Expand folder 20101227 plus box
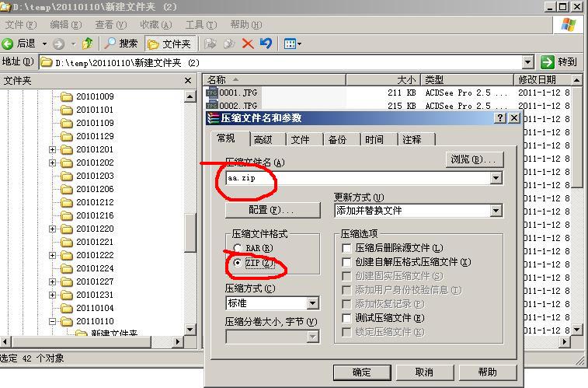588x388 pixels. 52,281
